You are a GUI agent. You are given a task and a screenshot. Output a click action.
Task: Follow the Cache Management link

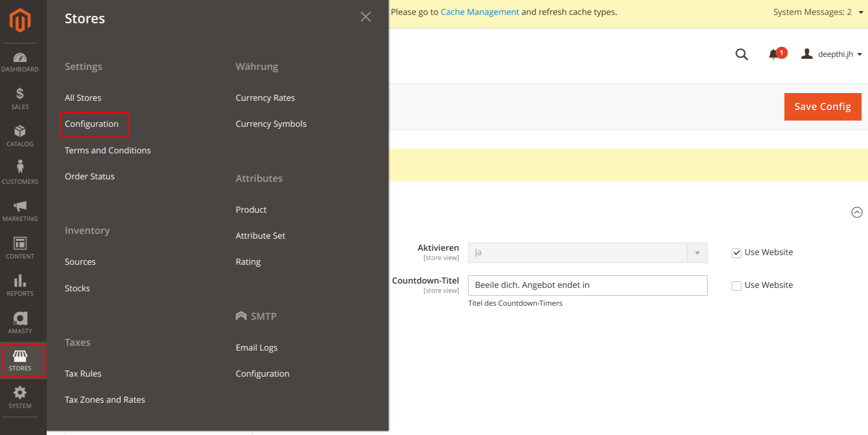[479, 12]
